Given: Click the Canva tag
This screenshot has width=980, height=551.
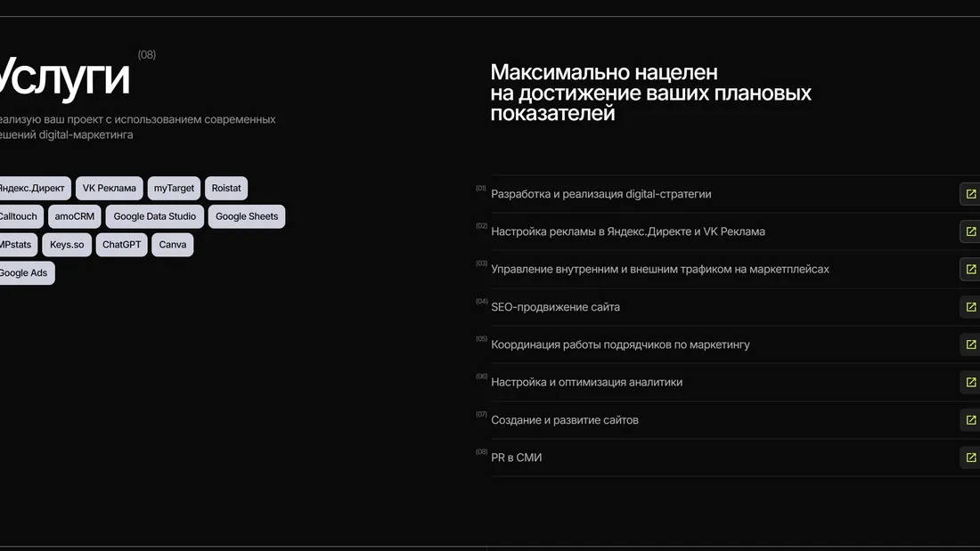Looking at the screenshot, I should [172, 244].
